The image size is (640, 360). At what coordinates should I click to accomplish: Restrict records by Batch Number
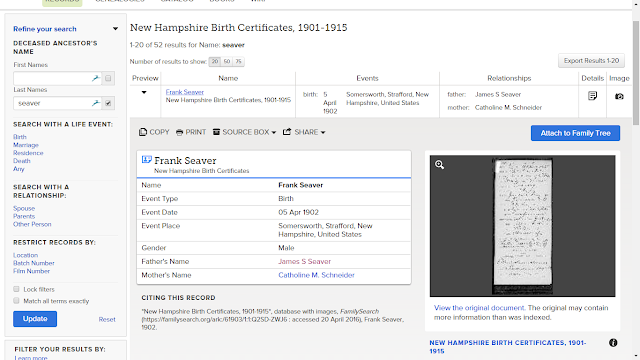pos(33,263)
